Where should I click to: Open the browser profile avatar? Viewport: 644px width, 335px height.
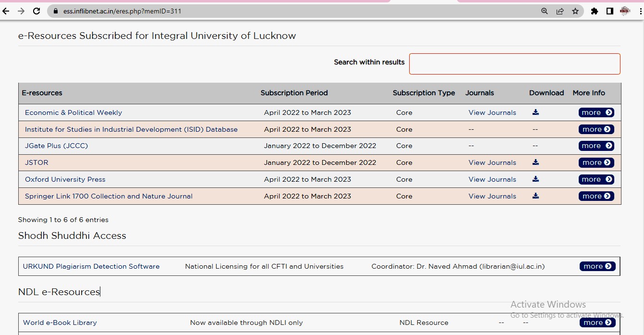(x=625, y=11)
